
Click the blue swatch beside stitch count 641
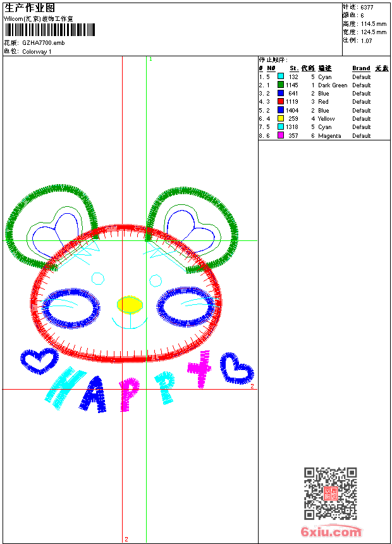281,93
